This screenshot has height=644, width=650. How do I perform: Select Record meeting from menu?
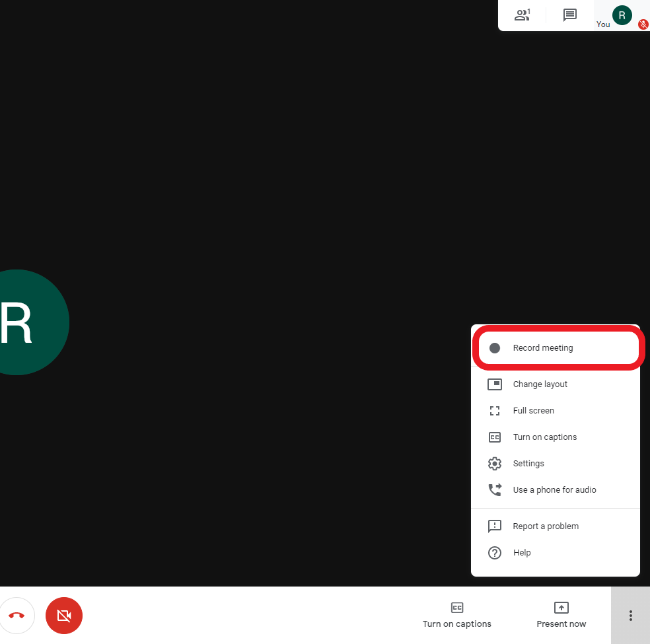pos(543,348)
